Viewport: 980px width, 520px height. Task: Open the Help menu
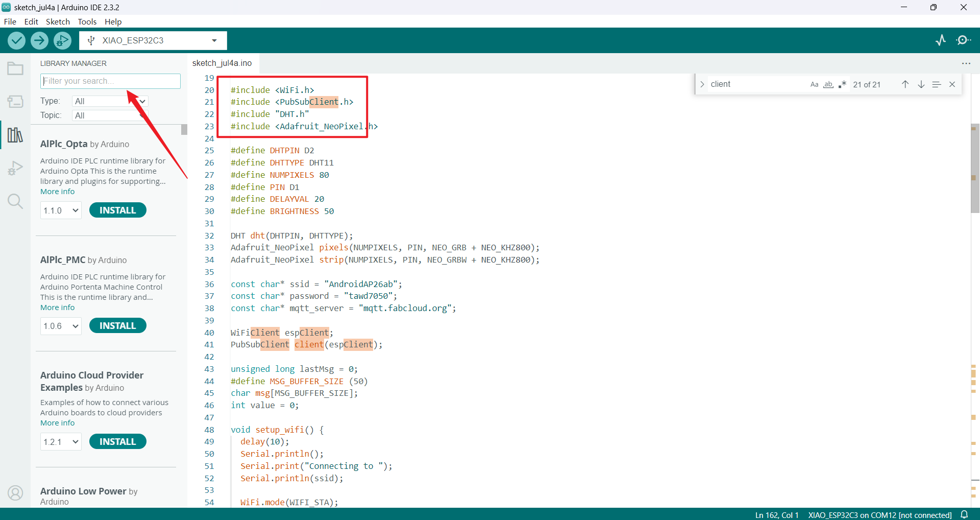click(113, 21)
